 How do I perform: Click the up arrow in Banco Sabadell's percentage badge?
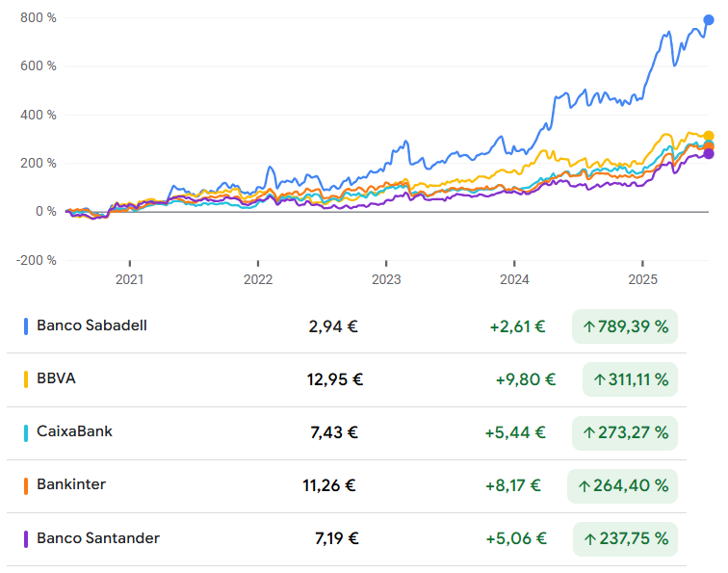(586, 327)
